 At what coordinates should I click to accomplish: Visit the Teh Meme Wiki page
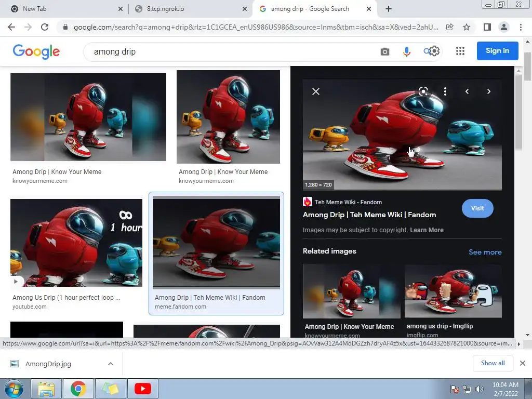pos(477,208)
